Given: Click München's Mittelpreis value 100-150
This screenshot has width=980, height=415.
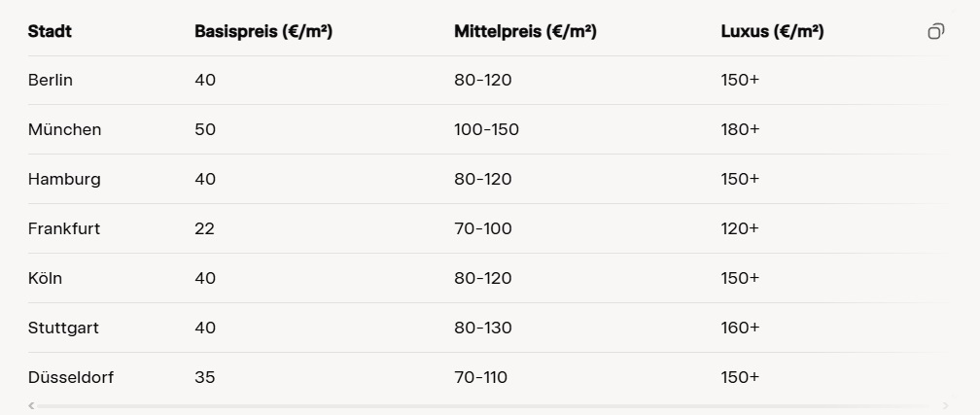Looking at the screenshot, I should pyautogui.click(x=486, y=129).
